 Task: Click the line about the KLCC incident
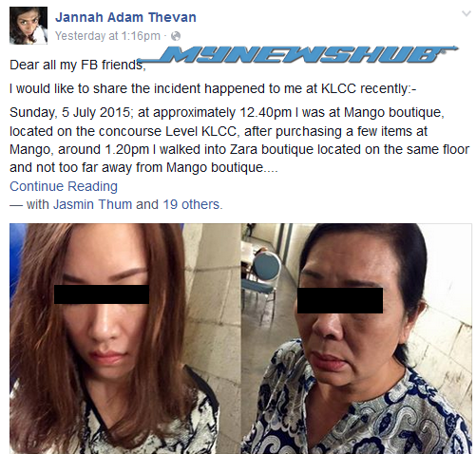tap(213, 88)
